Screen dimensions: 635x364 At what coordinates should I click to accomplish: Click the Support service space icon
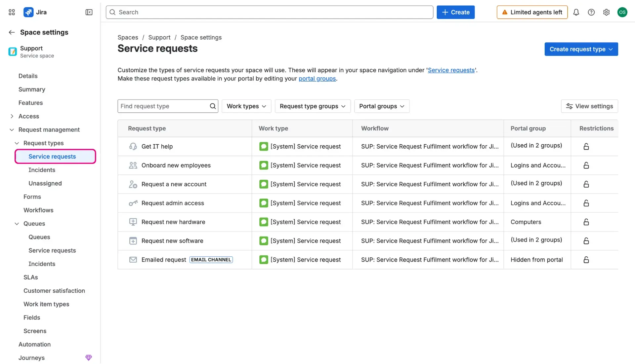(x=12, y=52)
